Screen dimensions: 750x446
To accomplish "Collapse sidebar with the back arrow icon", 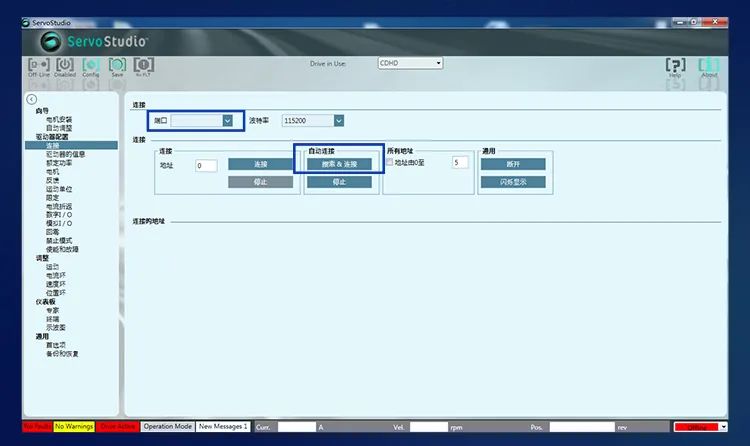I will [32, 99].
